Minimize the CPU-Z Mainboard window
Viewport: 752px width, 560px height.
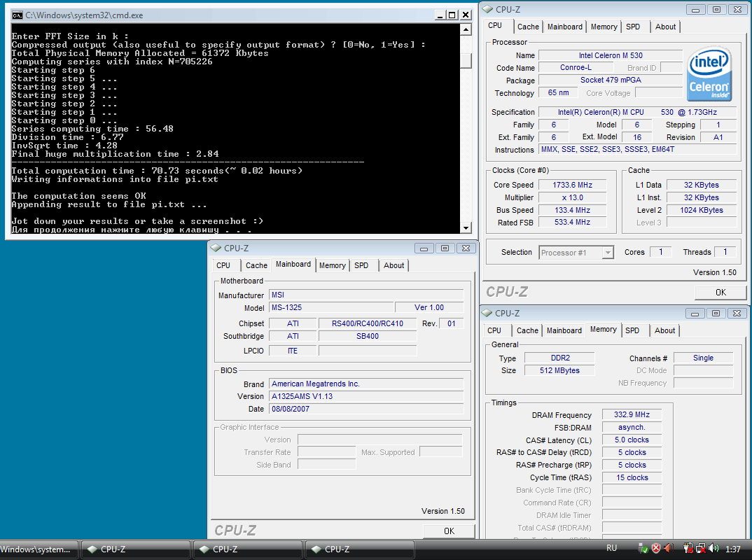424,248
